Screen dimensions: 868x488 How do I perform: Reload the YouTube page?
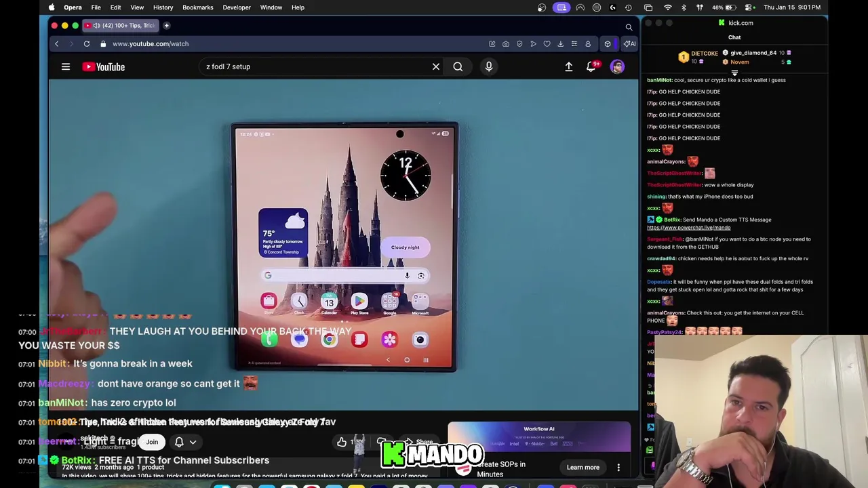[87, 43]
